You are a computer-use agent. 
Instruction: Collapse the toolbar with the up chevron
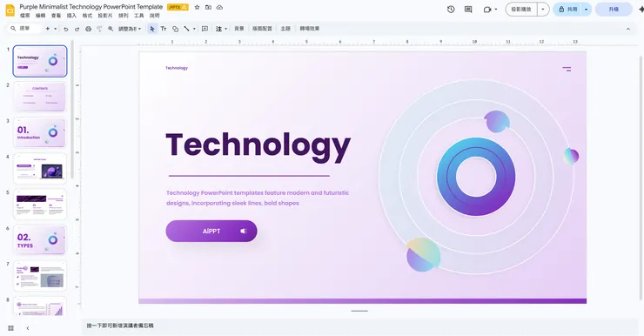point(628,29)
